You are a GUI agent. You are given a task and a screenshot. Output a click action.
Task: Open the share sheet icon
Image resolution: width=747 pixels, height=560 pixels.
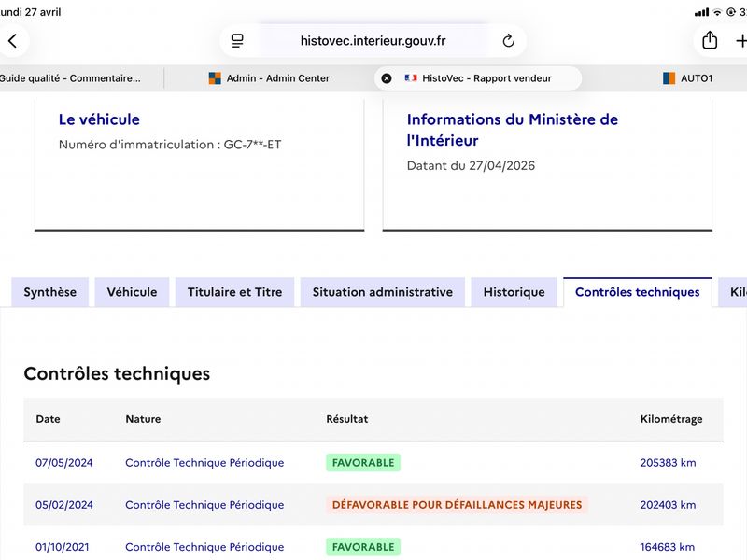click(710, 40)
